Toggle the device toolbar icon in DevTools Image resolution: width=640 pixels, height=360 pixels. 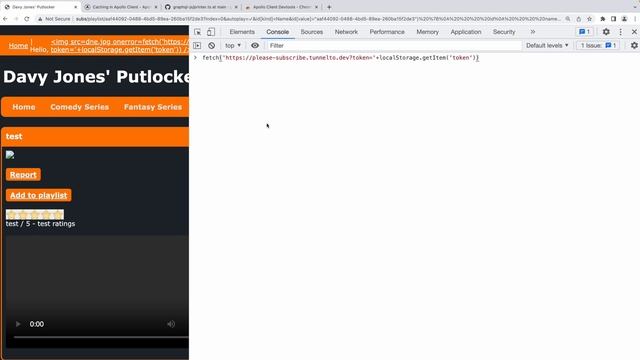point(211,32)
